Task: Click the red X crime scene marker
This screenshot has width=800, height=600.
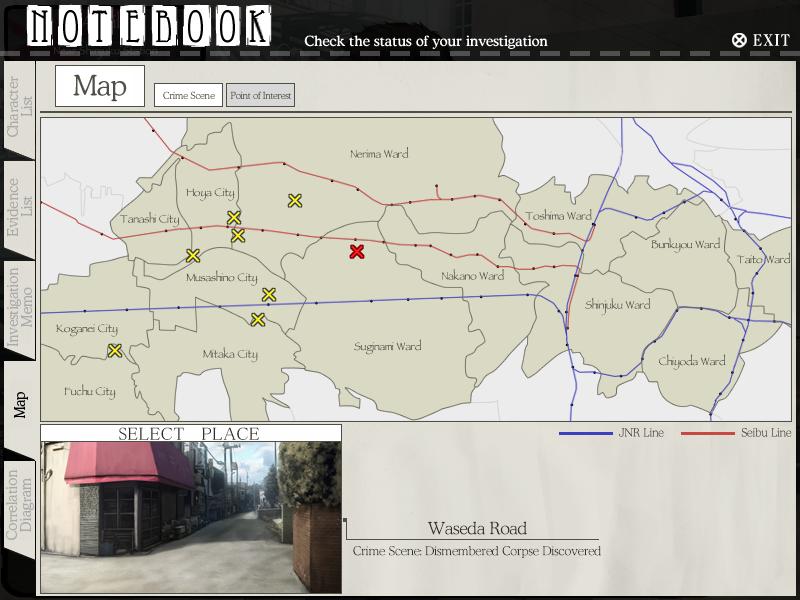Action: 357,252
